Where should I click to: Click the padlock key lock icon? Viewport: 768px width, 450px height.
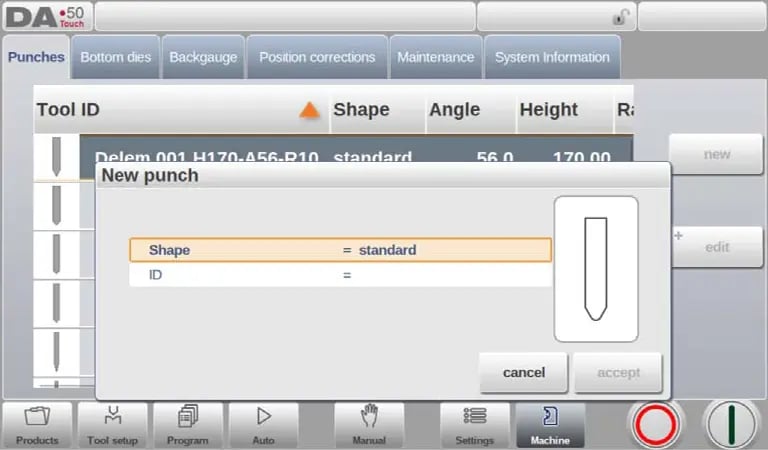(x=621, y=17)
